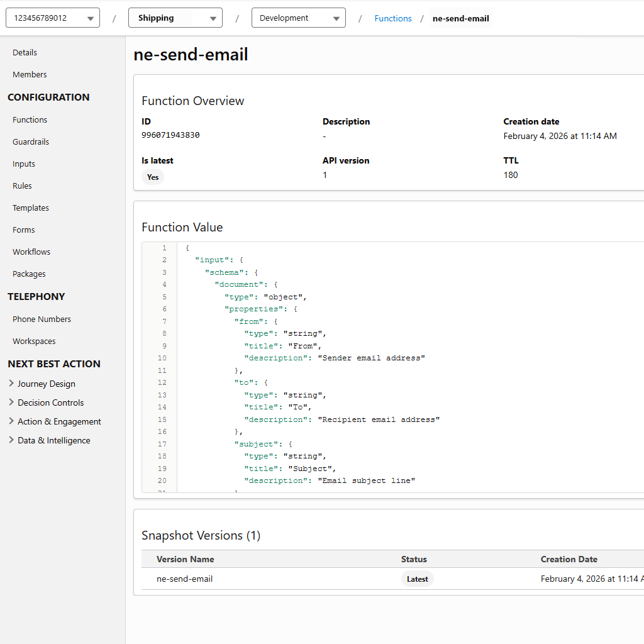Select Templates in the sidebar
Image resolution: width=644 pixels, height=644 pixels.
pyautogui.click(x=31, y=208)
